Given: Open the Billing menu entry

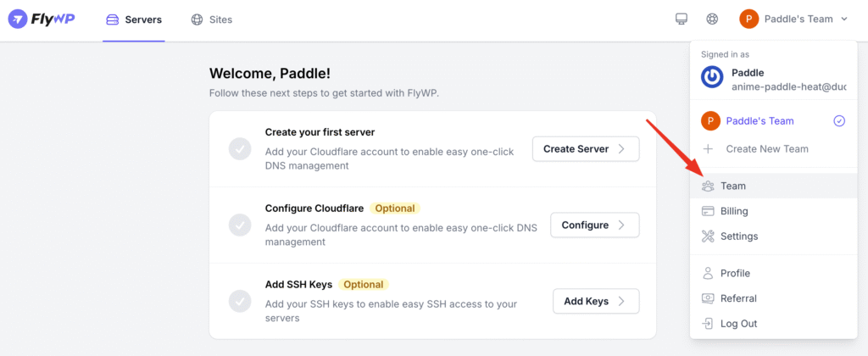Looking at the screenshot, I should coord(773,211).
